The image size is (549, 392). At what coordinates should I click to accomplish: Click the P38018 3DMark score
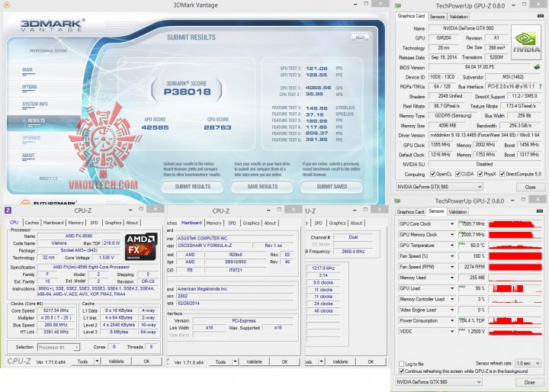[x=187, y=92]
